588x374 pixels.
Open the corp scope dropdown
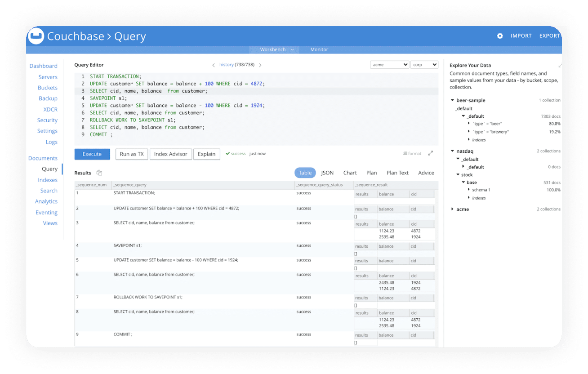coord(424,64)
